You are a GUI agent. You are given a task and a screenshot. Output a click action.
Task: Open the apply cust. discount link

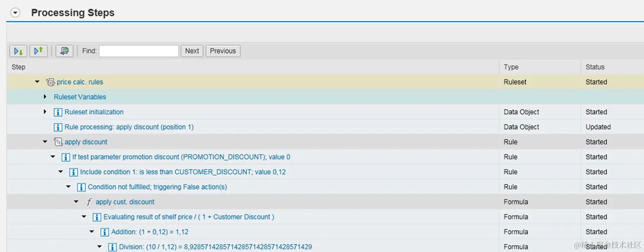[x=125, y=202]
